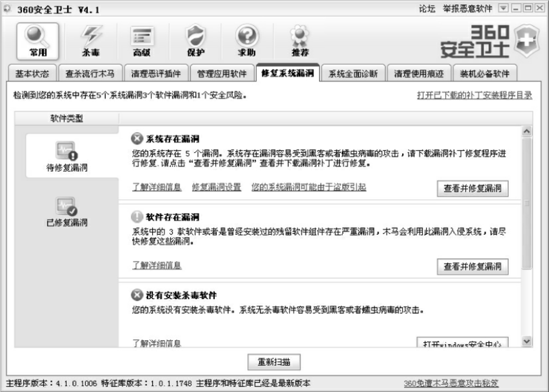The width and height of the screenshot is (549, 392).
Task: Switch to the 清理使用痕迹 tab
Action: (x=419, y=73)
